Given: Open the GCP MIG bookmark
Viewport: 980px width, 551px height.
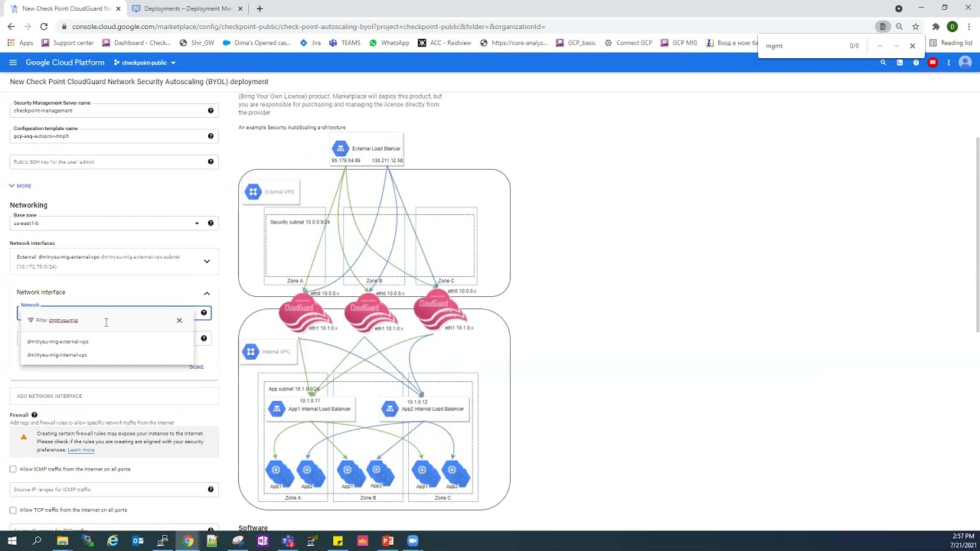Looking at the screenshot, I should [x=679, y=43].
